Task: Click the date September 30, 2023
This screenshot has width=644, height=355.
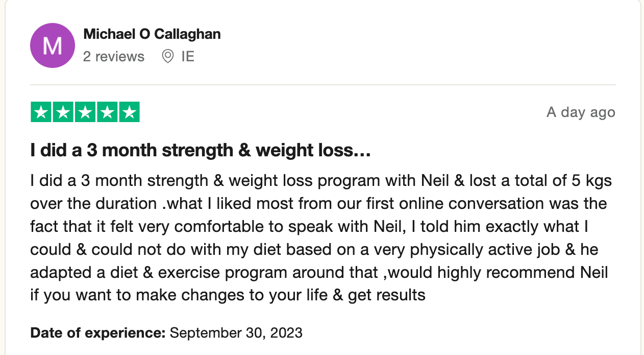Action: [x=236, y=334]
